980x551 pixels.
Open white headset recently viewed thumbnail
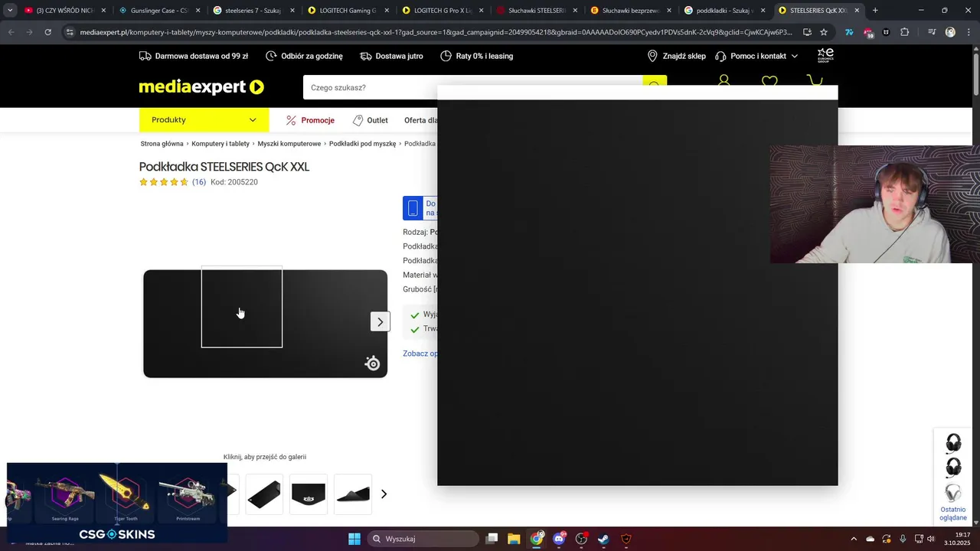(953, 493)
